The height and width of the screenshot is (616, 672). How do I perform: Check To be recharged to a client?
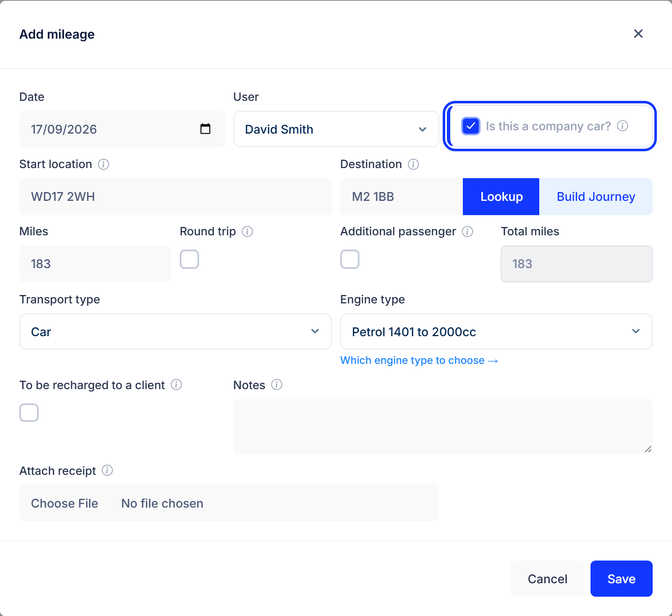pos(29,413)
